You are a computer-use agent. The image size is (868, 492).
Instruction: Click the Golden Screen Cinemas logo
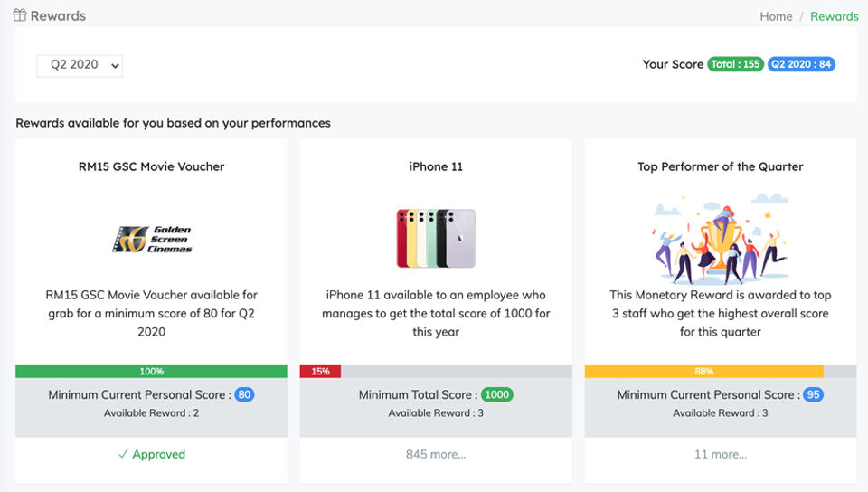[x=152, y=239]
